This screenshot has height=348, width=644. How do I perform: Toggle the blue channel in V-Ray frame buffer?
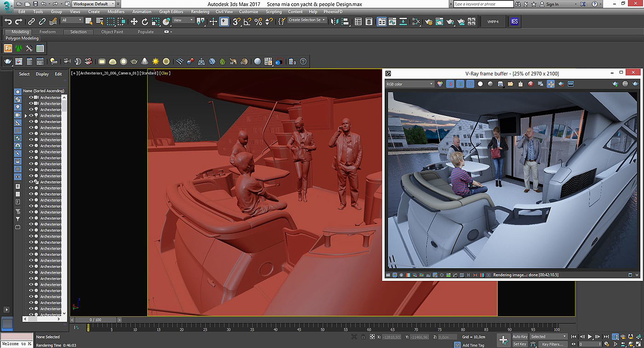coord(470,84)
